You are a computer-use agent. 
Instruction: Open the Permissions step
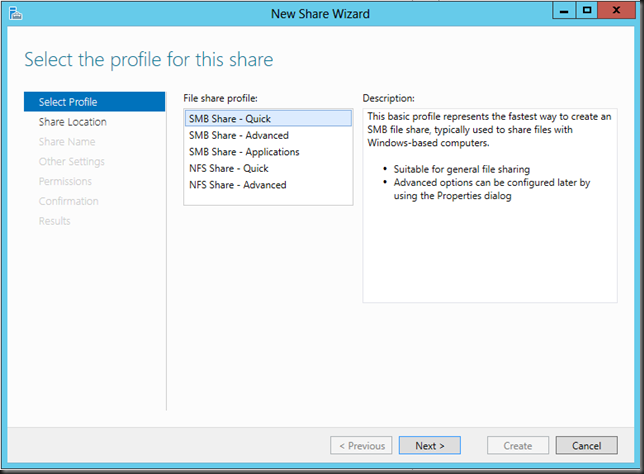pos(65,181)
